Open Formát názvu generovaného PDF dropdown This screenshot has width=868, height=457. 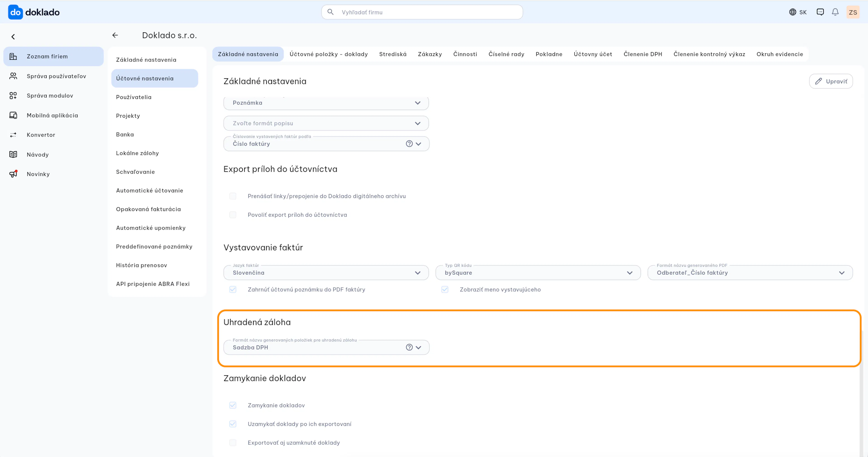[750, 273]
